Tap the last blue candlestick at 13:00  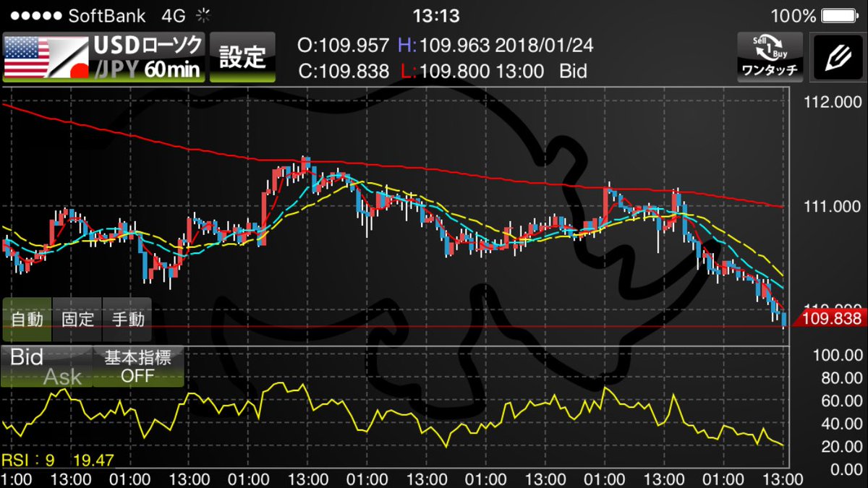[784, 320]
